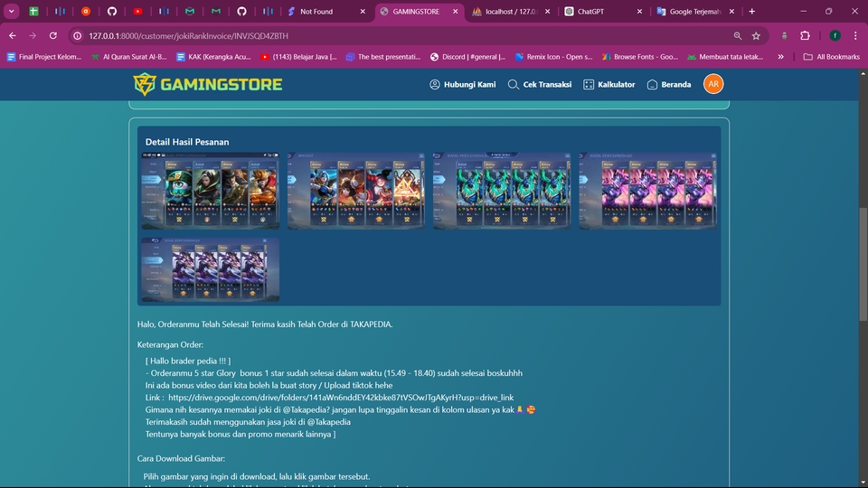
Task: Click the gray extension icon beside Extensions
Action: (x=785, y=35)
